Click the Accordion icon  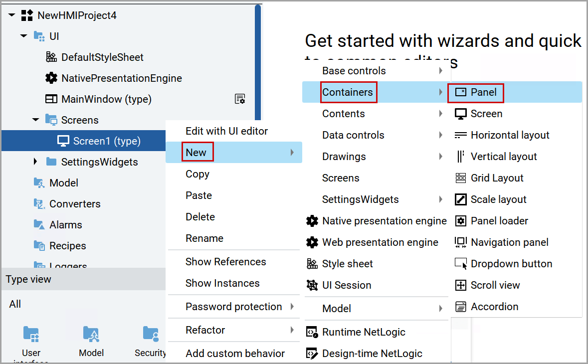(x=461, y=307)
